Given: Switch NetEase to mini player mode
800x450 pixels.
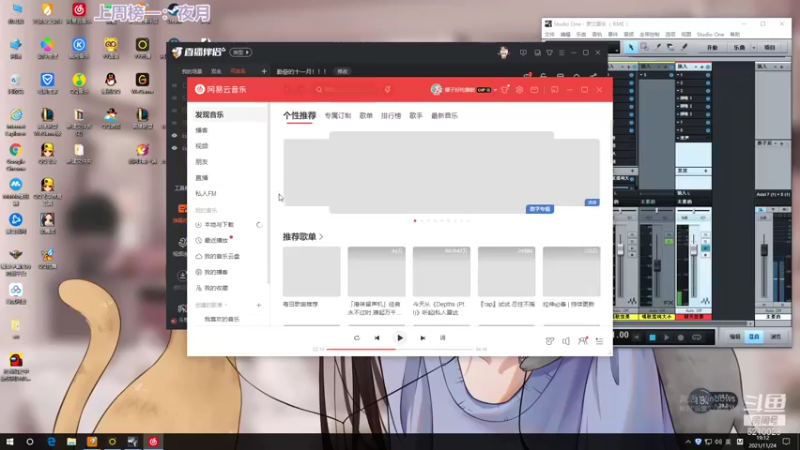Looking at the screenshot, I should [555, 90].
